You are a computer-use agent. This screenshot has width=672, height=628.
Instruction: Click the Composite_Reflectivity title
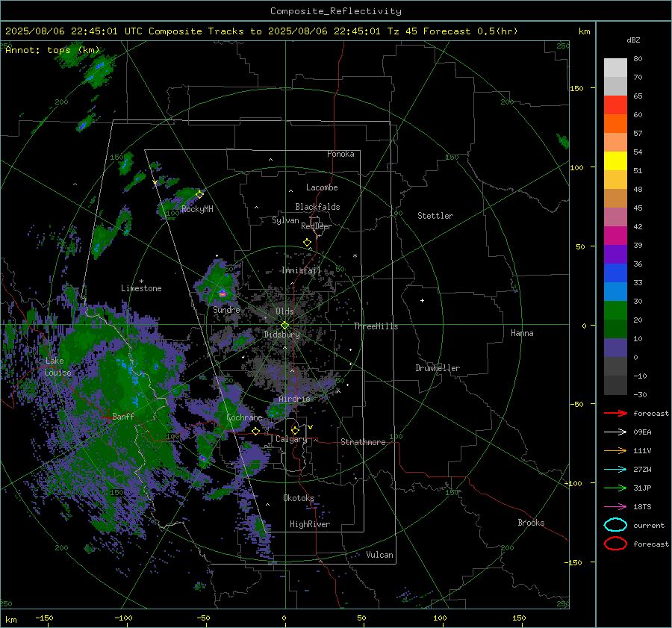point(335,11)
